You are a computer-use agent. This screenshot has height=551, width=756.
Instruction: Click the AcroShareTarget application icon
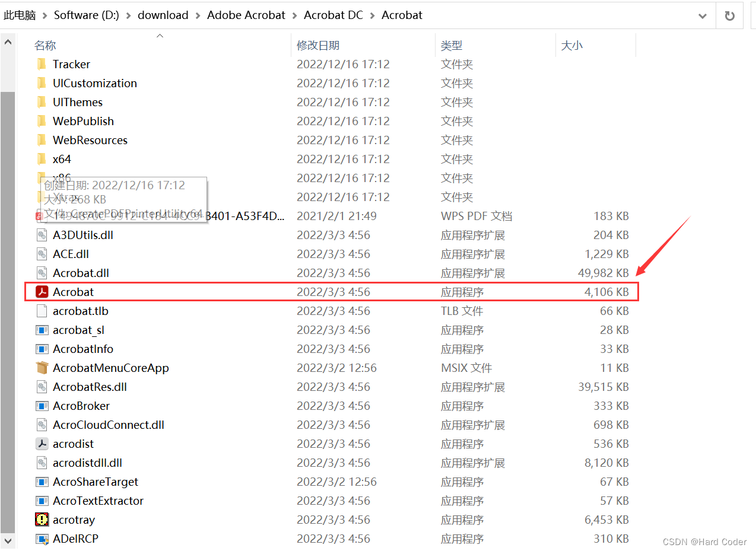click(x=42, y=482)
